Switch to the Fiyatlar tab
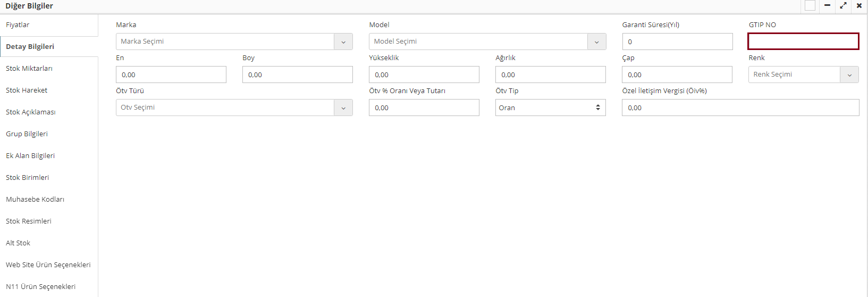This screenshot has width=868, height=297. point(18,25)
